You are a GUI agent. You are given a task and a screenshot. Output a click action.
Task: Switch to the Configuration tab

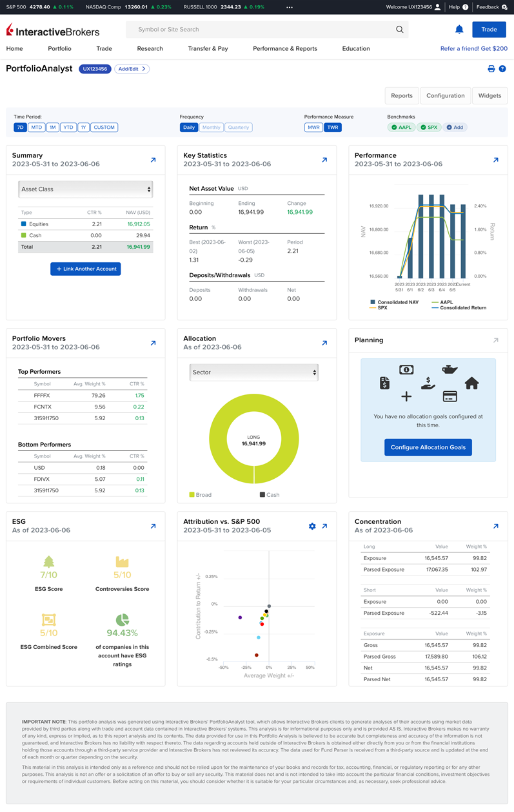(x=445, y=96)
